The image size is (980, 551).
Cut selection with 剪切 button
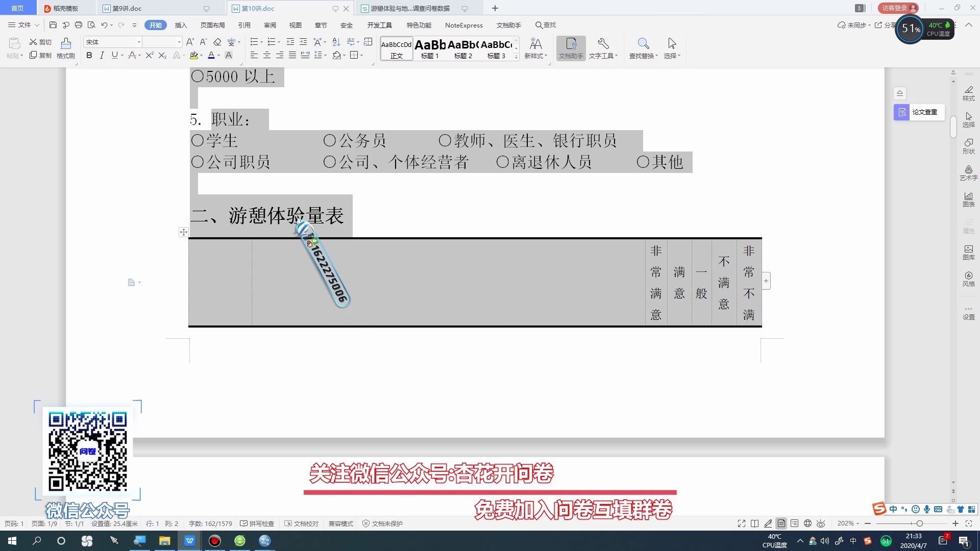(40, 42)
